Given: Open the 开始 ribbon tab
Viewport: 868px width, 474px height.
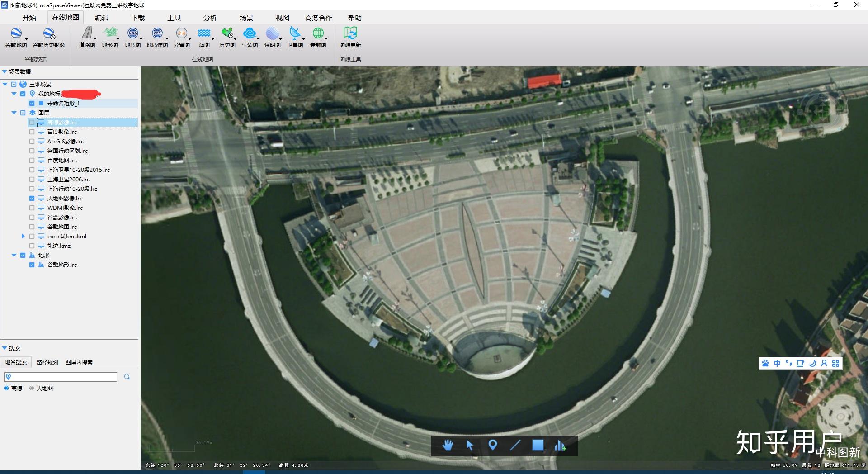Looking at the screenshot, I should [29, 18].
